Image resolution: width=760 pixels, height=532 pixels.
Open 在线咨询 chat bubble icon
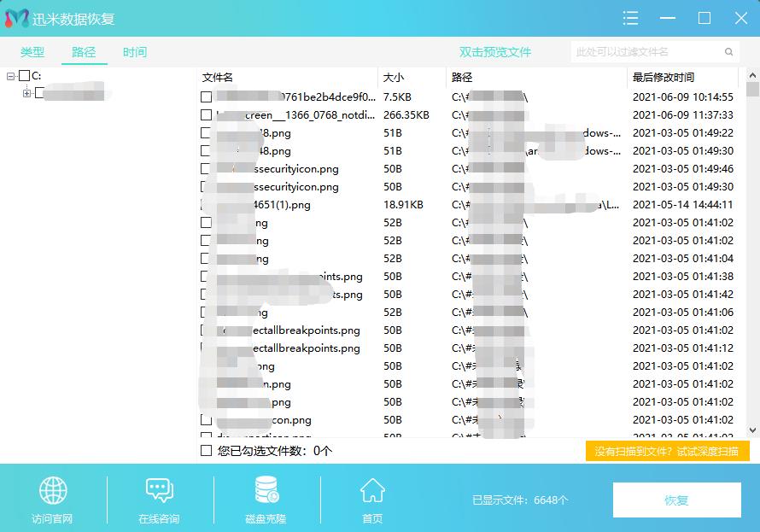point(160,491)
